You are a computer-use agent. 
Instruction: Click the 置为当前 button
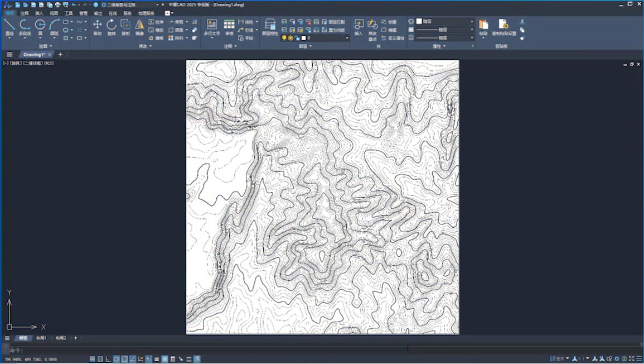coord(334,30)
